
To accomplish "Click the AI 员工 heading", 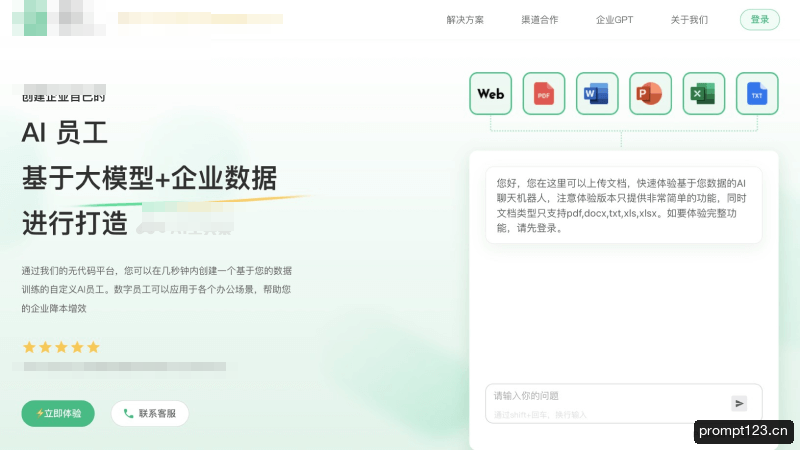I will click(x=65, y=133).
